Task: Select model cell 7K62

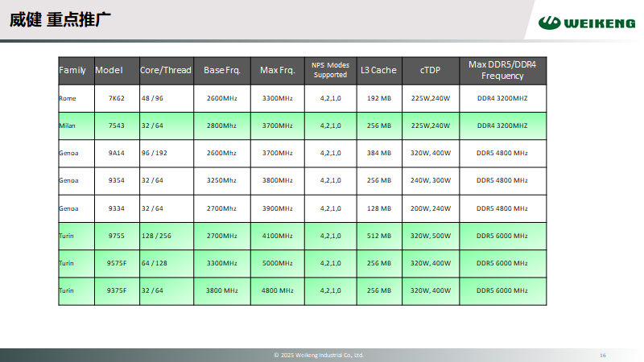Action: coord(117,98)
